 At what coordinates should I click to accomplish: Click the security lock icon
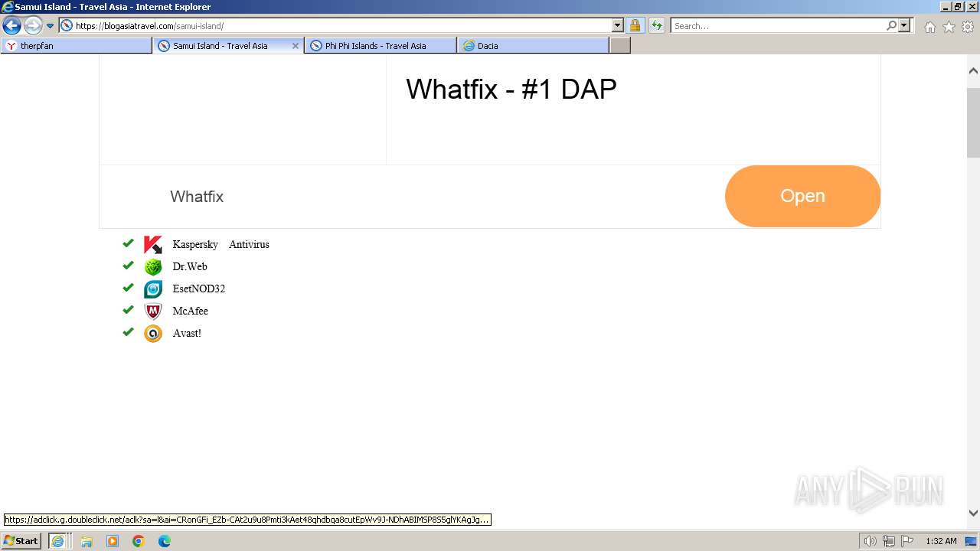[635, 25]
